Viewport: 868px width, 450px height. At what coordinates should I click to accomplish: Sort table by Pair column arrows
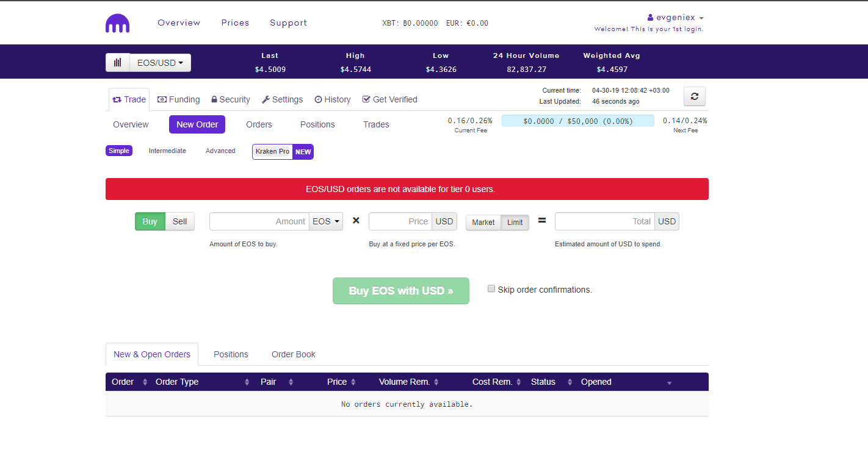(x=291, y=382)
